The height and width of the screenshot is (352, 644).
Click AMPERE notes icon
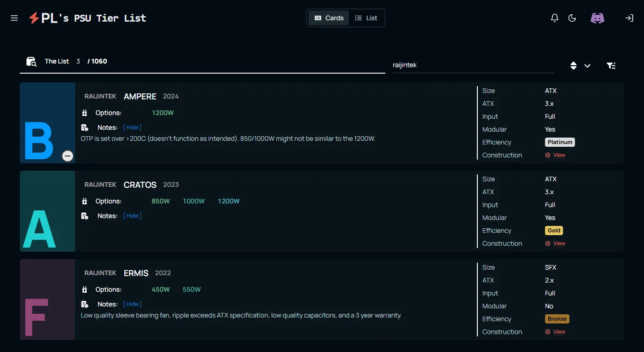pos(85,128)
